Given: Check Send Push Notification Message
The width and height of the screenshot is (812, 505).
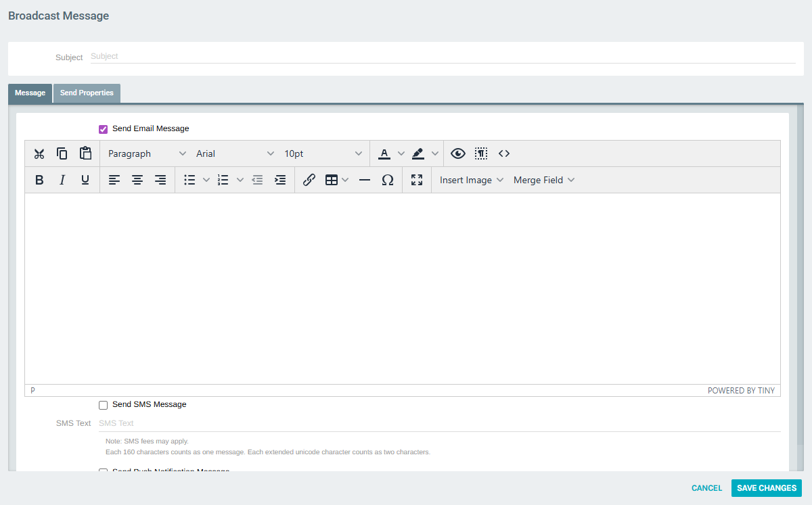Looking at the screenshot, I should pos(103,471).
